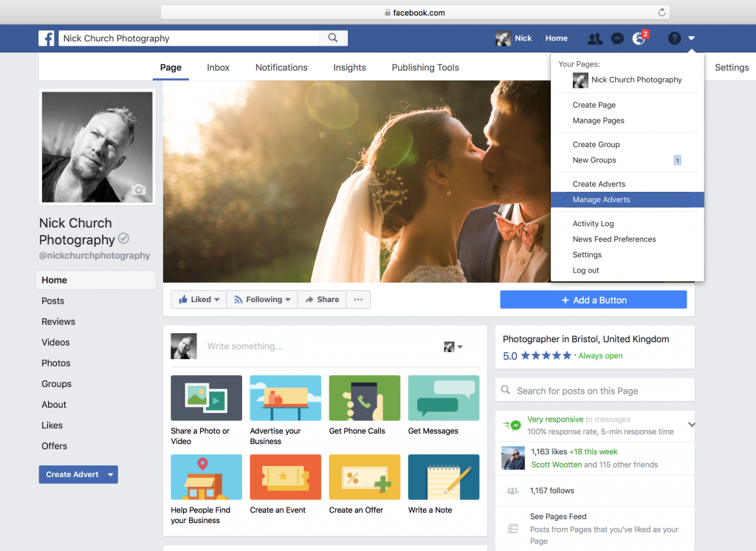Open the more options ellipsis button
This screenshot has height=551, width=756.
coord(358,300)
